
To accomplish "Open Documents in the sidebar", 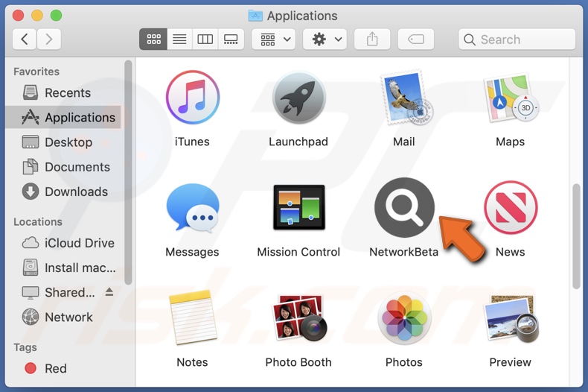I will [63, 167].
